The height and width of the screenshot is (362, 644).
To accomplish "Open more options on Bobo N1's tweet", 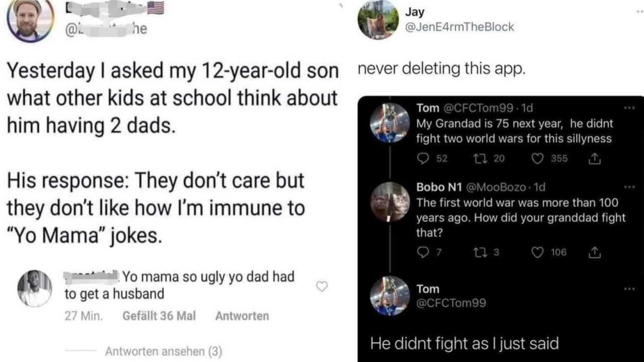I will [629, 187].
